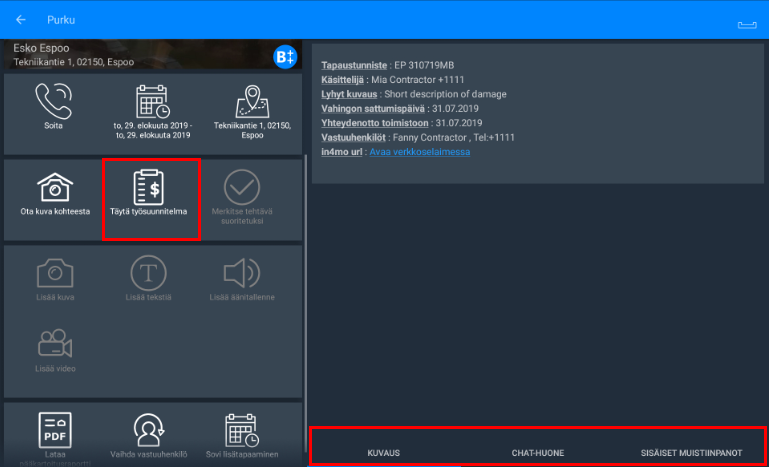Open Sovi lisätapaaminen calendar icon
This screenshot has height=467, width=770.
pyautogui.click(x=241, y=433)
